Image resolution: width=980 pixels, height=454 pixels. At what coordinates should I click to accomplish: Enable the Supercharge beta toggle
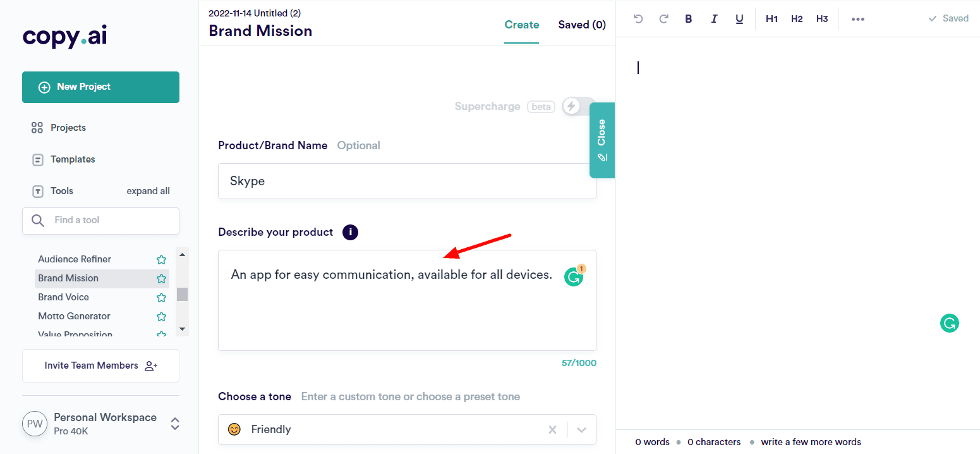(x=578, y=106)
